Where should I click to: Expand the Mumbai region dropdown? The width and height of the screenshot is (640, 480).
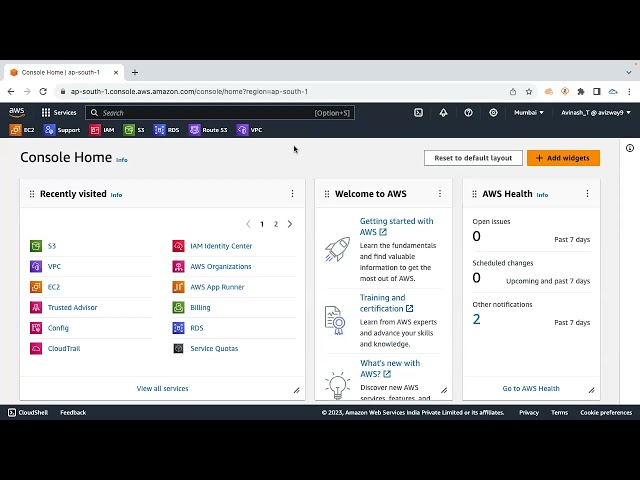click(529, 113)
